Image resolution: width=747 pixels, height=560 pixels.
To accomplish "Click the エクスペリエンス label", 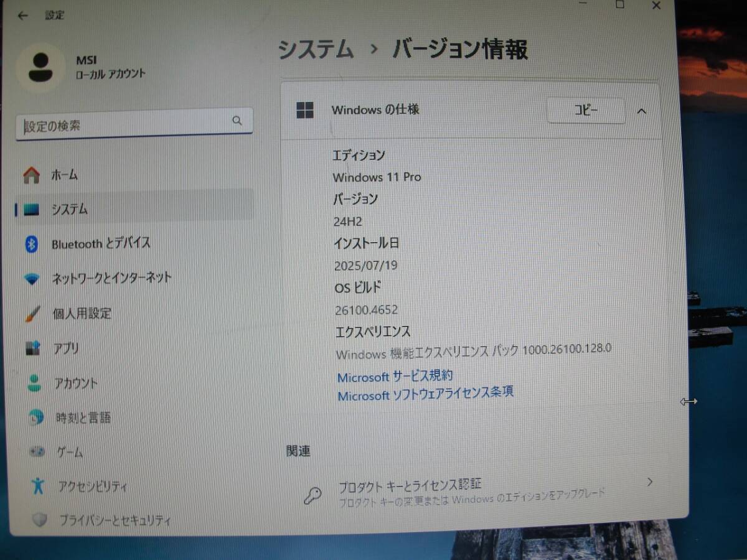I will coord(373,332).
